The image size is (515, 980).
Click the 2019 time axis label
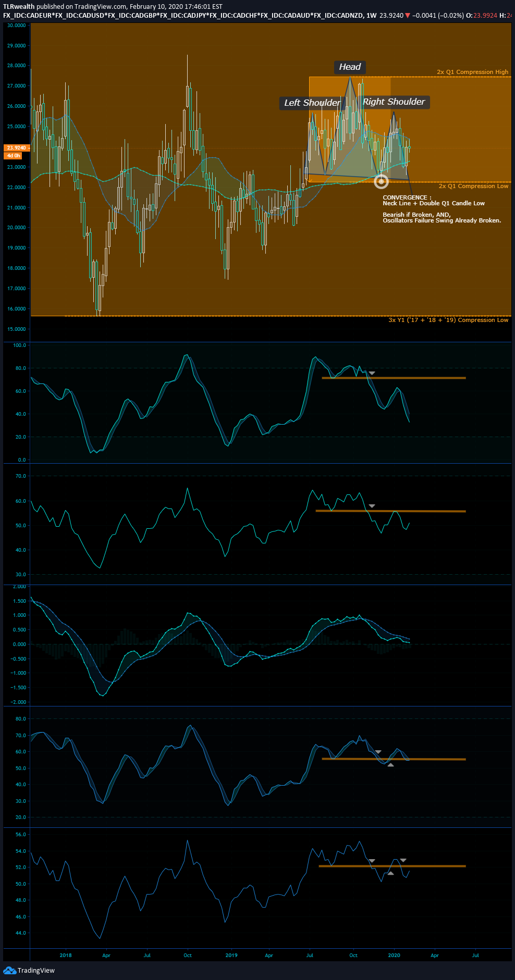[231, 955]
